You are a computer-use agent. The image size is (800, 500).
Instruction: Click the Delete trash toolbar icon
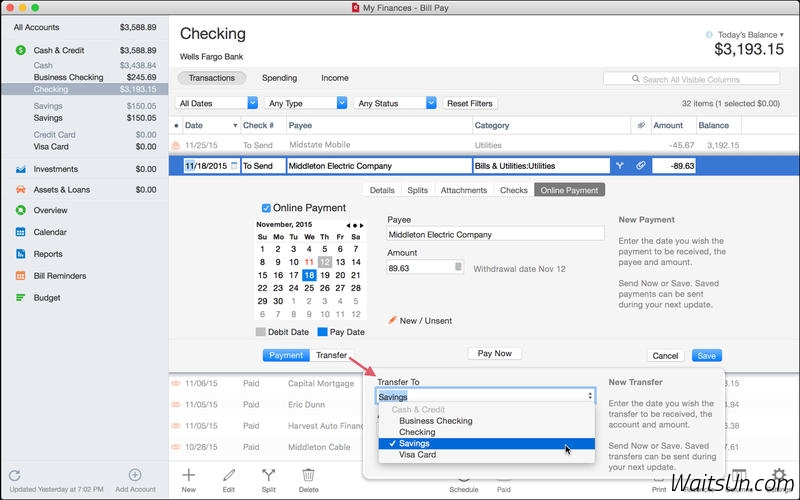click(x=308, y=475)
